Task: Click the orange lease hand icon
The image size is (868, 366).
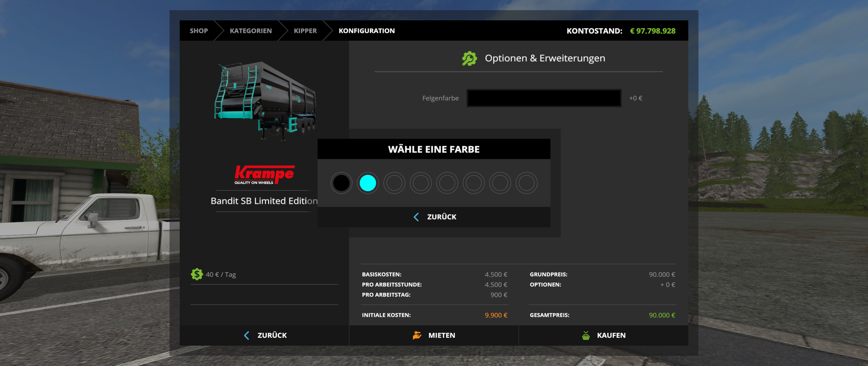Action: click(x=417, y=335)
